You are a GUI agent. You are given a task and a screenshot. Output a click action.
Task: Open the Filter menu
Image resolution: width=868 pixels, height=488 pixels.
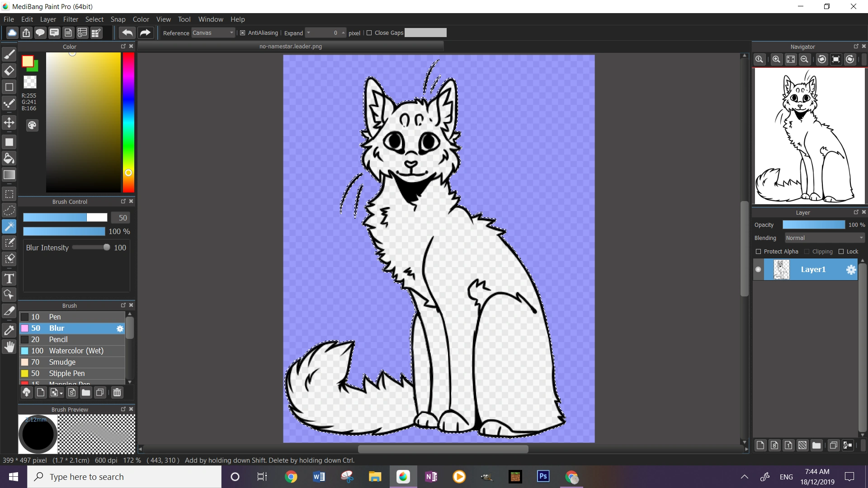click(x=71, y=19)
